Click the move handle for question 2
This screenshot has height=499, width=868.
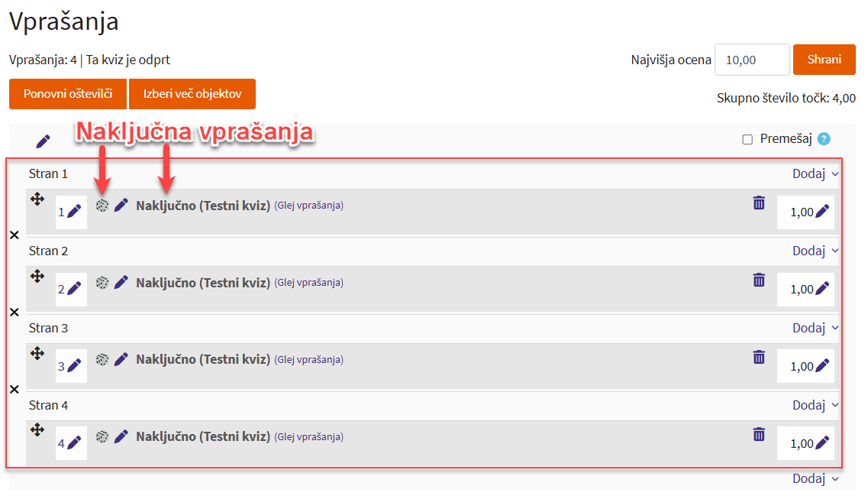(37, 276)
